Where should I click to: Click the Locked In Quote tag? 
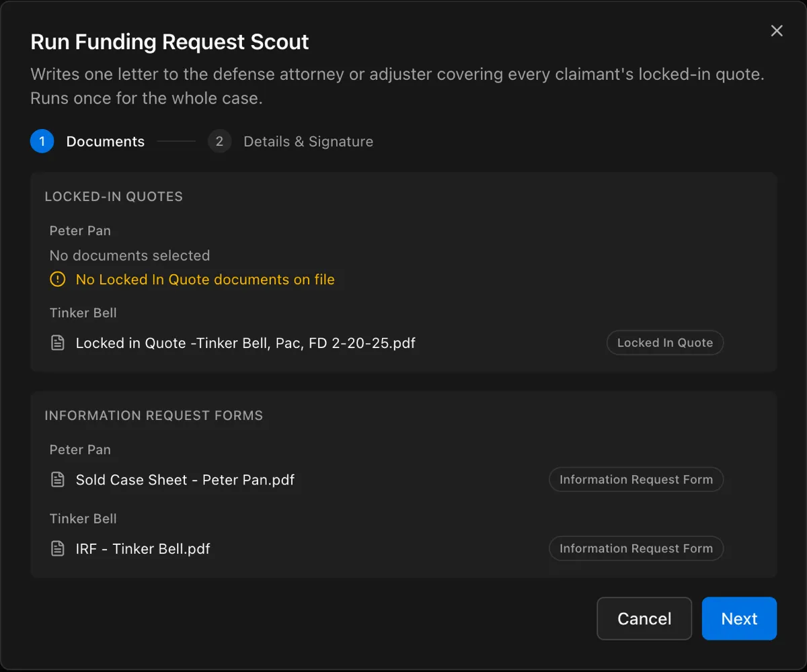pos(665,343)
